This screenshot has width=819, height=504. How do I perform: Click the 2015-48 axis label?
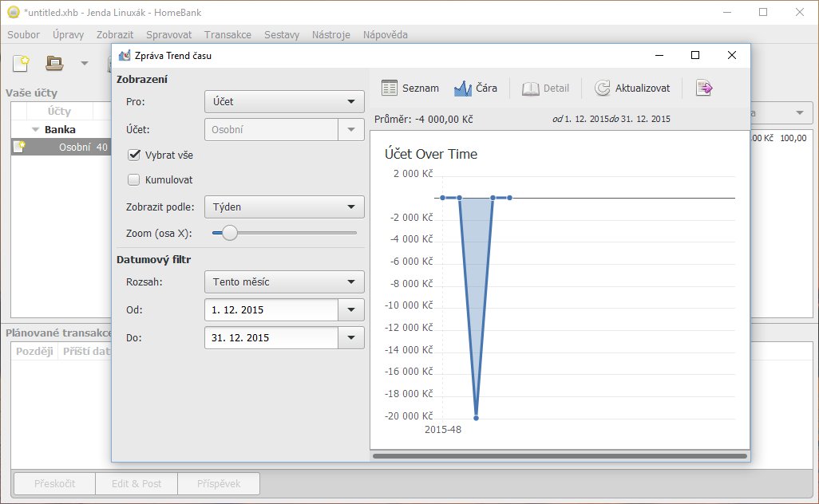[x=443, y=429]
